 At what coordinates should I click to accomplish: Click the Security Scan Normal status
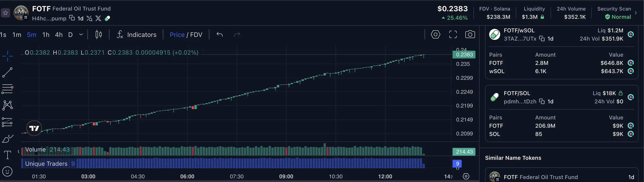tap(618, 17)
